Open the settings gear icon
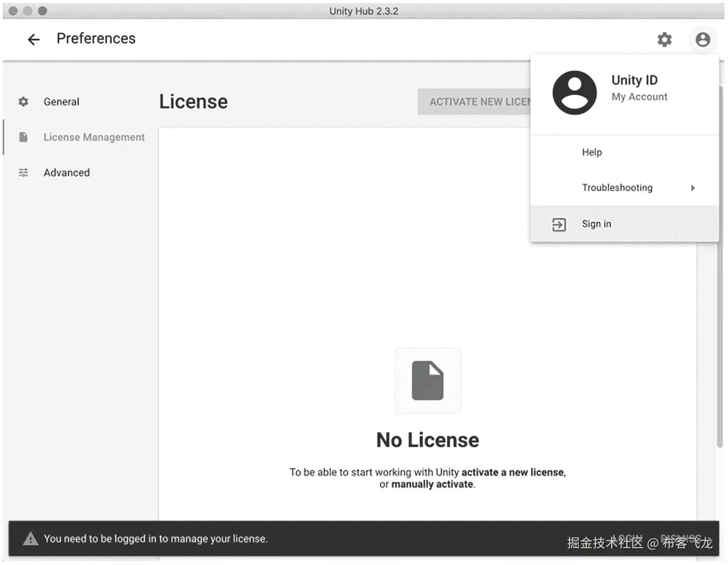 [664, 39]
